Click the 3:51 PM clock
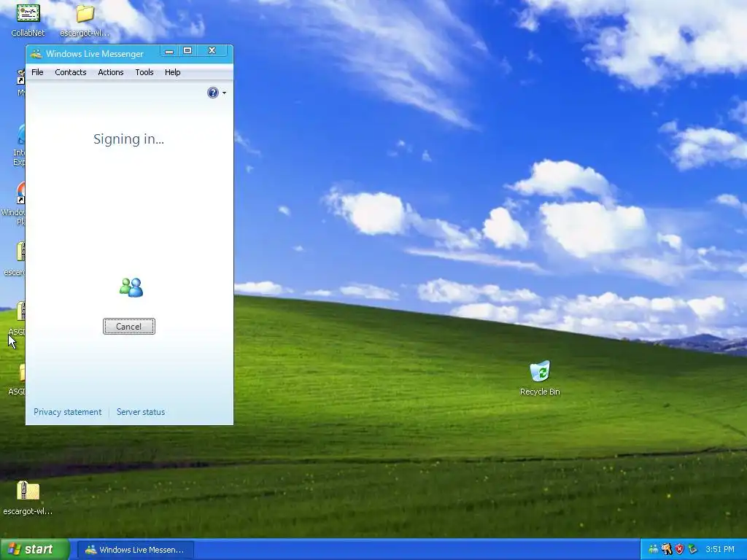The width and height of the screenshot is (747, 560). coord(720,550)
